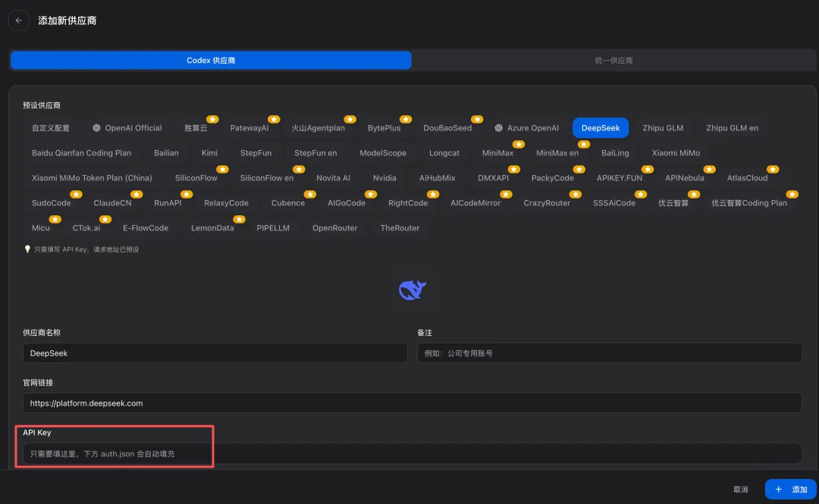Pick SiliconFlow en preset
Image resolution: width=819 pixels, height=504 pixels.
[x=267, y=178]
